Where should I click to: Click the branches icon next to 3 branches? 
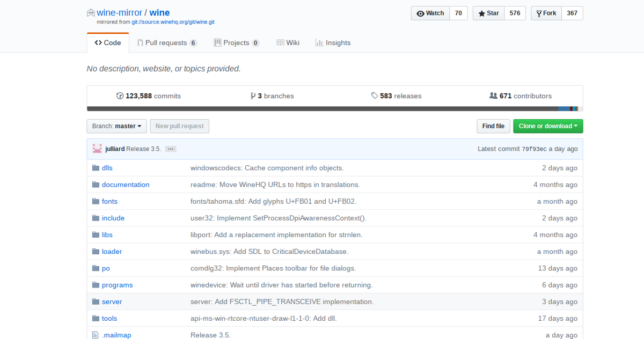click(253, 96)
